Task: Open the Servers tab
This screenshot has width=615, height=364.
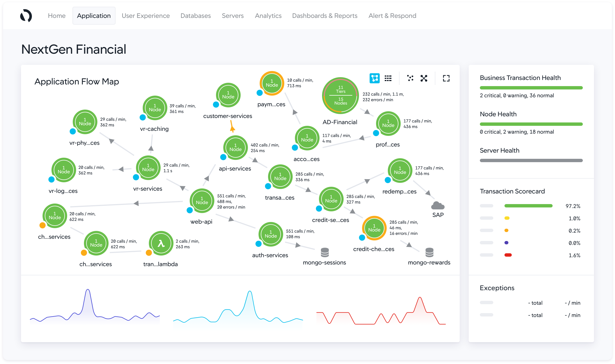Action: click(233, 16)
